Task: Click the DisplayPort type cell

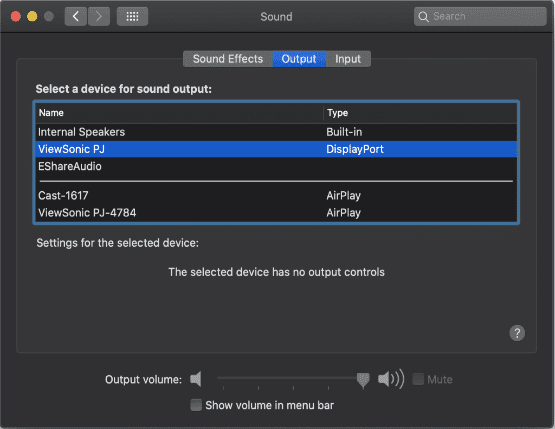Action: coord(355,149)
